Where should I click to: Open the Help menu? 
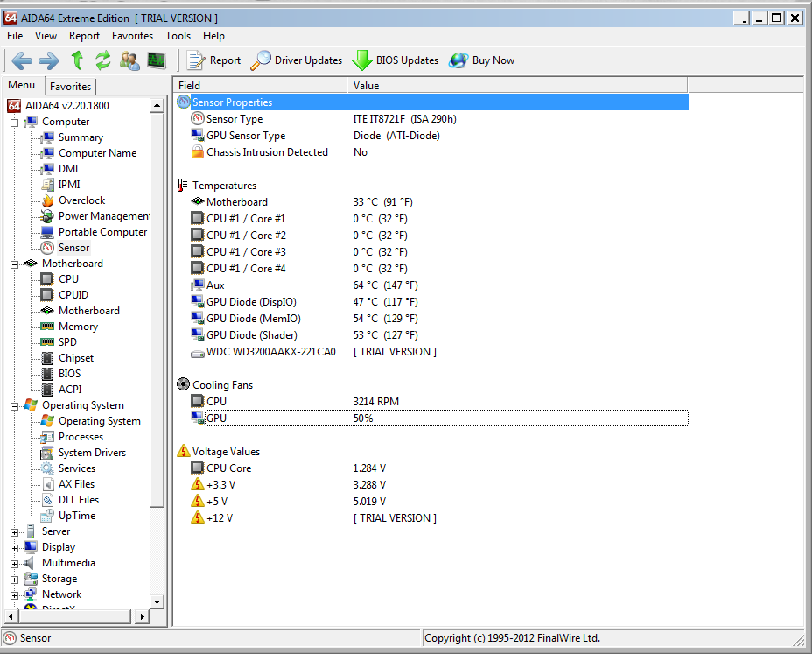[x=213, y=36]
